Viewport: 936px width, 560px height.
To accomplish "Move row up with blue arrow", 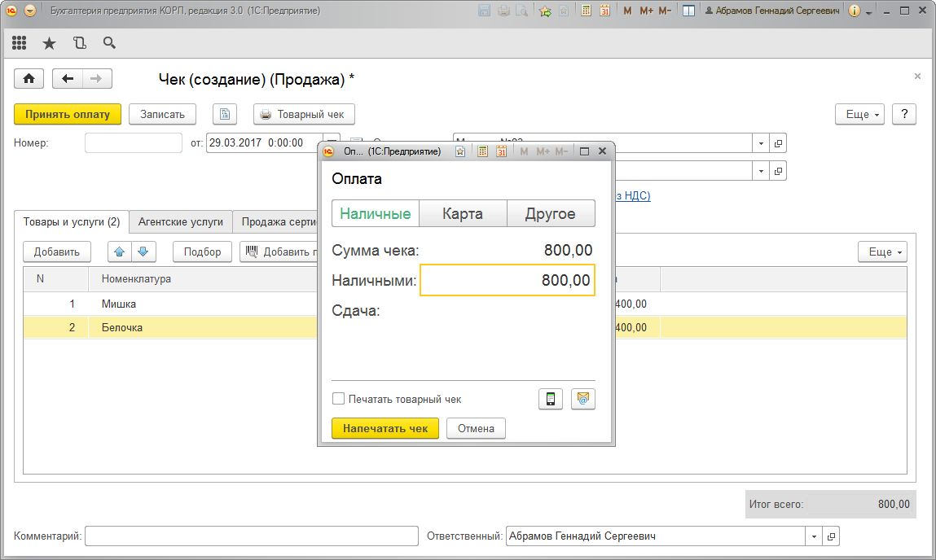I will click(120, 252).
